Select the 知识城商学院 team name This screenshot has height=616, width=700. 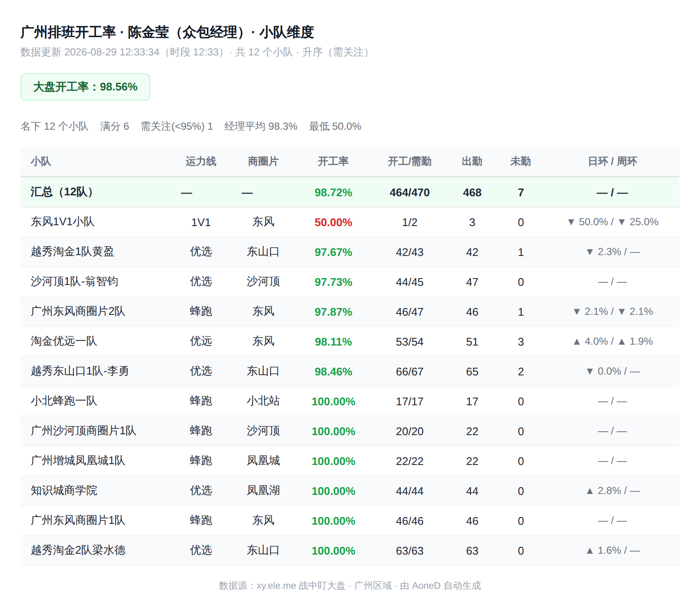tap(64, 491)
